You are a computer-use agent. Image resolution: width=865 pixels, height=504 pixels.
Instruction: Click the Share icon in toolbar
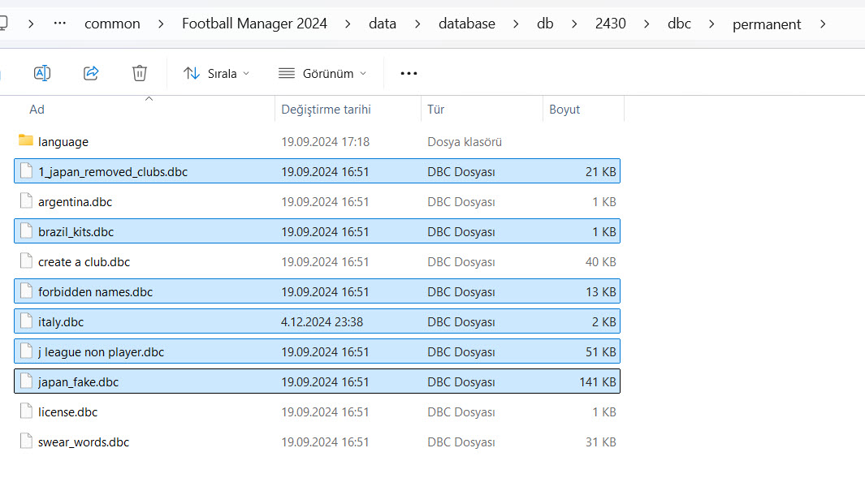[x=91, y=73]
